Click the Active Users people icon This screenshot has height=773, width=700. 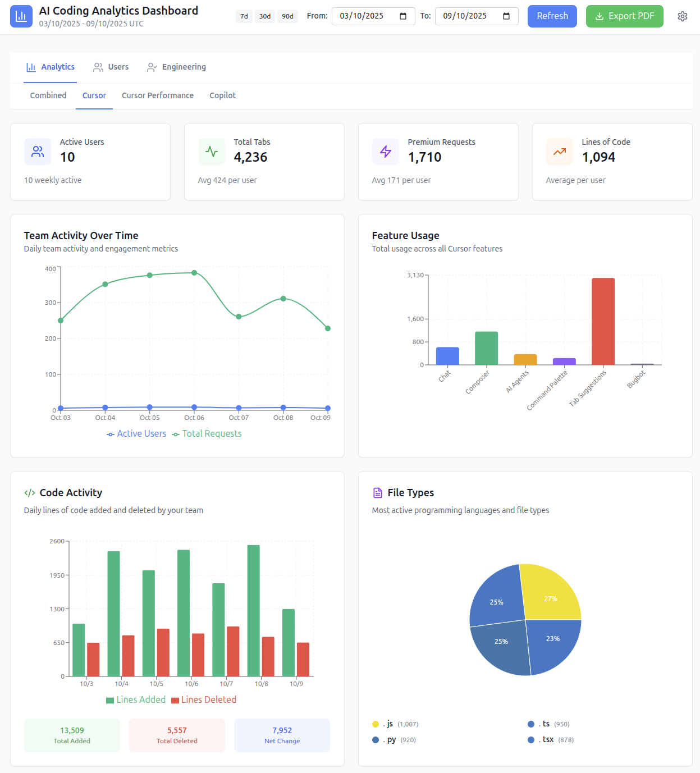pyautogui.click(x=38, y=152)
